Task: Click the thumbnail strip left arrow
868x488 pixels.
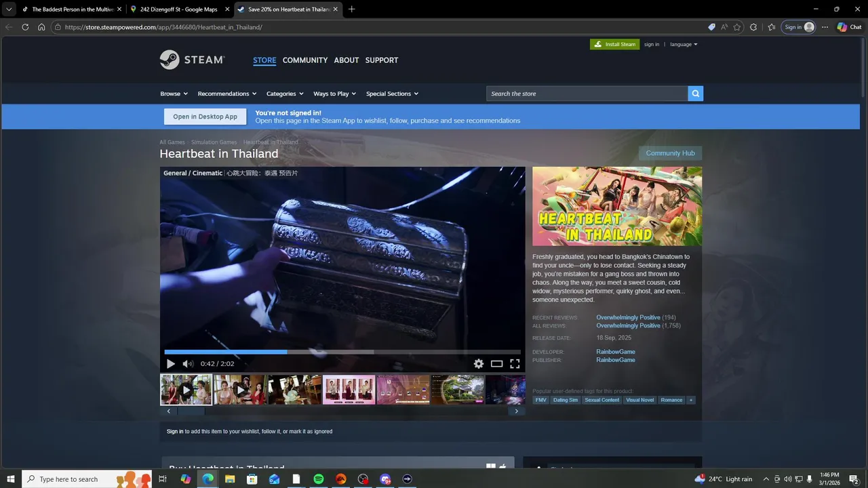Action: pos(169,411)
